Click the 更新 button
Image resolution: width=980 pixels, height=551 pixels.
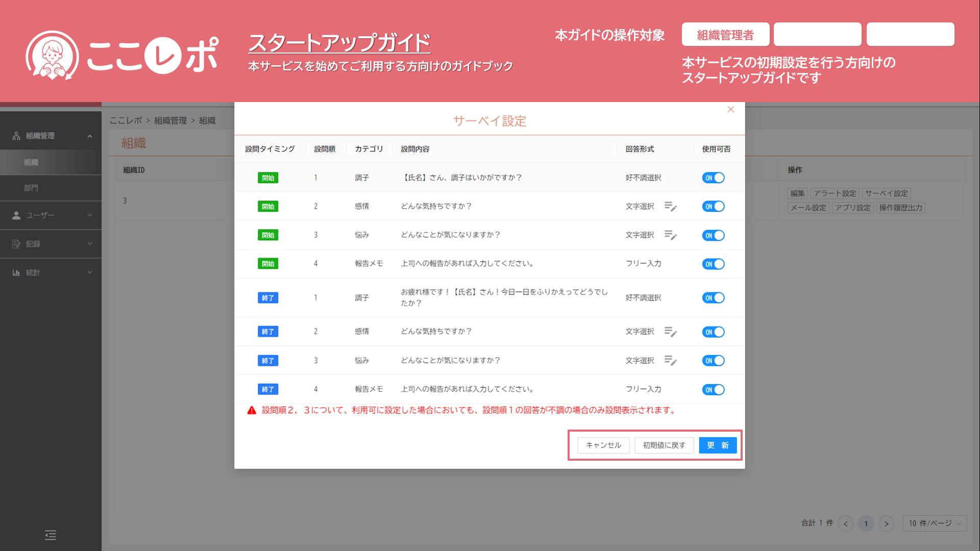[718, 445]
